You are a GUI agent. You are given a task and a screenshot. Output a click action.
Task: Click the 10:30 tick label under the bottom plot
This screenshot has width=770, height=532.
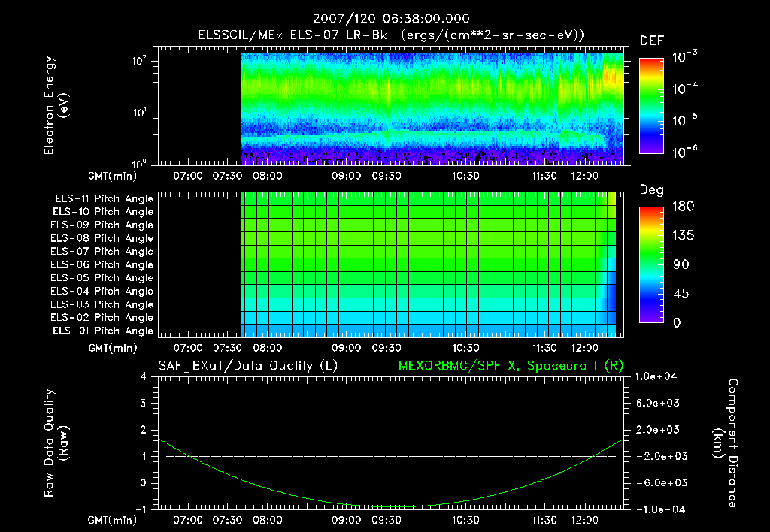[x=465, y=520]
